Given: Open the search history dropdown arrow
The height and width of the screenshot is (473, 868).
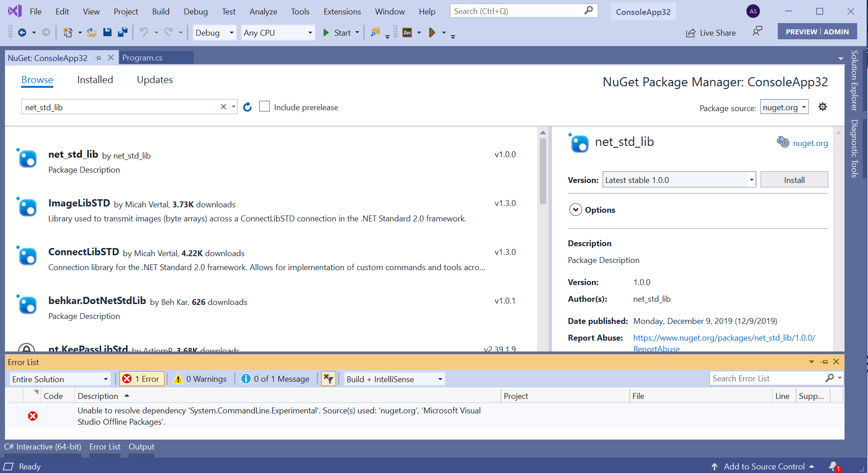Looking at the screenshot, I should 233,107.
